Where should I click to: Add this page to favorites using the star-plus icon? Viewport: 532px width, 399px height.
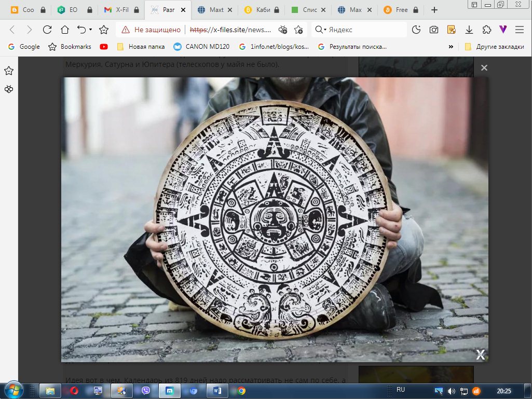298,30
